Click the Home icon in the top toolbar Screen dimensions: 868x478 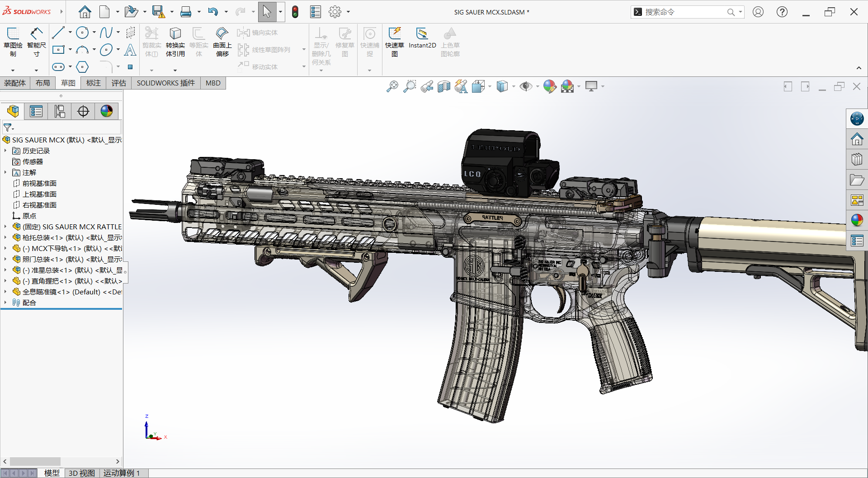85,12
